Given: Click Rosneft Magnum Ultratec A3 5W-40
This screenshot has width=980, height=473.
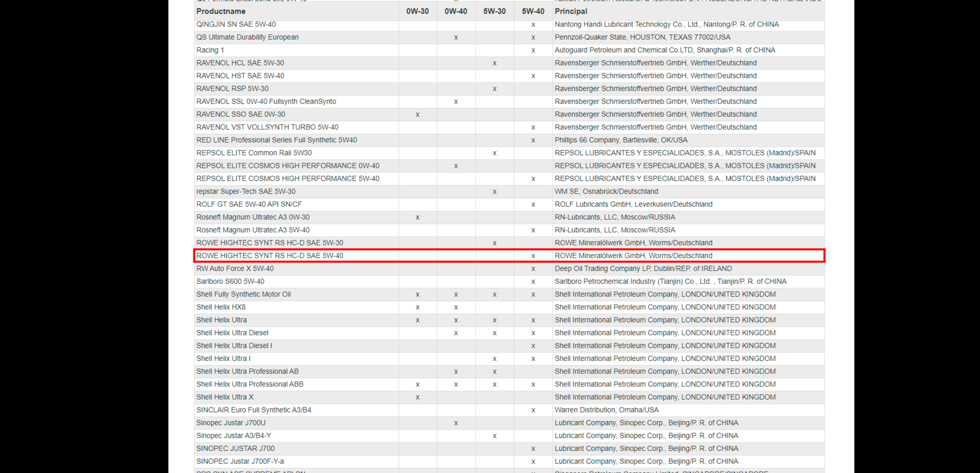Looking at the screenshot, I should coord(253,230).
